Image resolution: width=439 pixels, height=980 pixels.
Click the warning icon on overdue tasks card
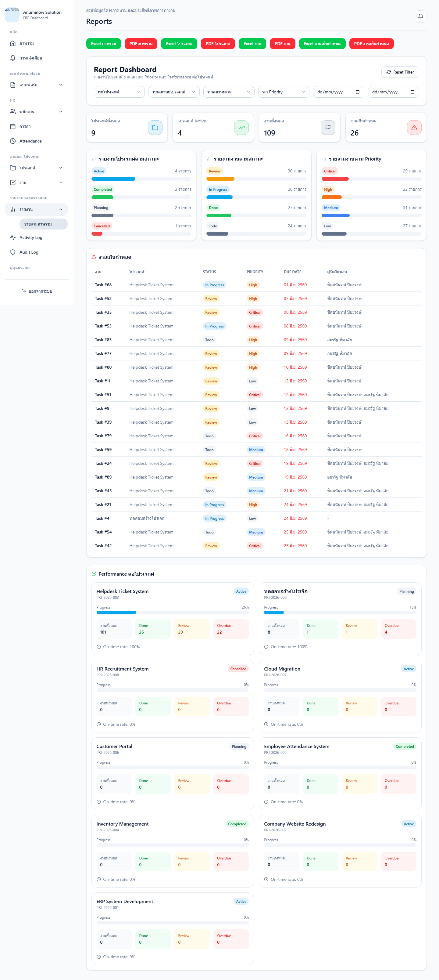click(x=414, y=128)
